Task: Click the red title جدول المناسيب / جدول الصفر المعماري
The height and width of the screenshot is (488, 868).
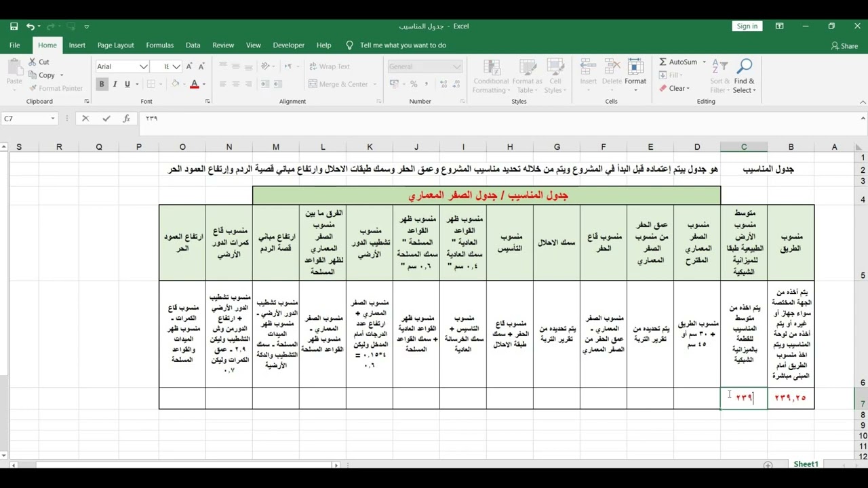Action: point(487,196)
